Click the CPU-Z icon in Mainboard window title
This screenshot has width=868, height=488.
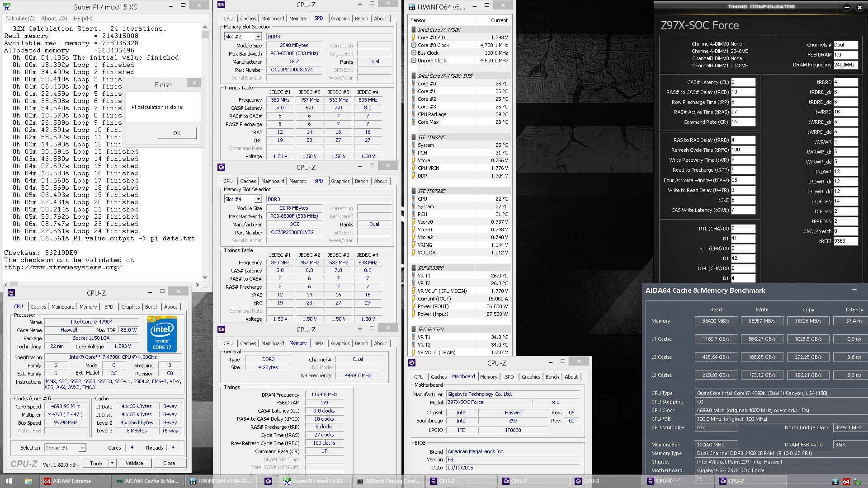412,363
